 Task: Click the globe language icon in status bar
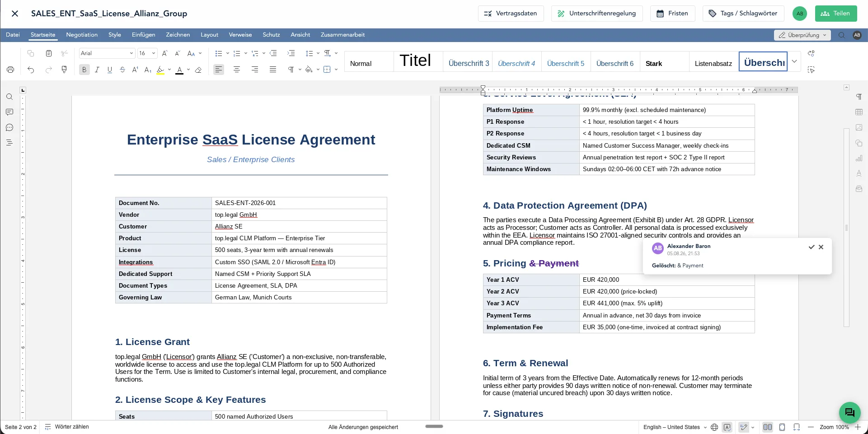point(714,427)
